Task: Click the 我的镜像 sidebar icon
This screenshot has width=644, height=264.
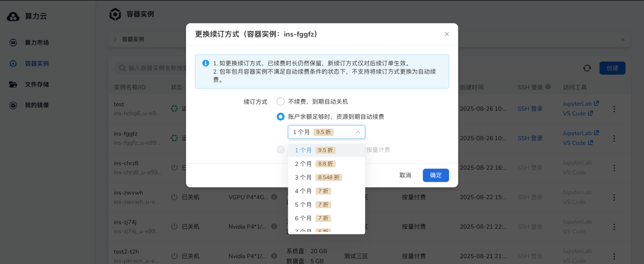Action: click(13, 105)
